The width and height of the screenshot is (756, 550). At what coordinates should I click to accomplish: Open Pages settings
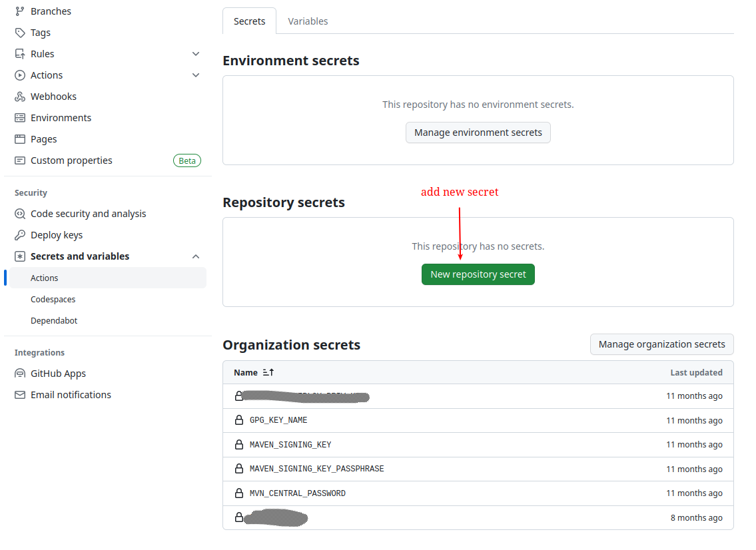[x=44, y=139]
